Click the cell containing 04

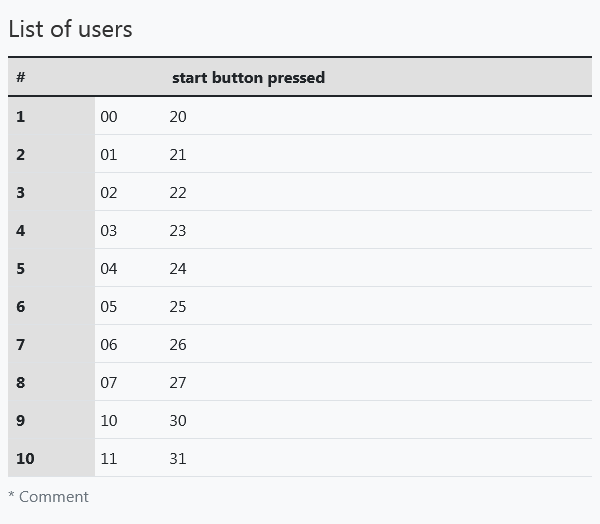click(x=129, y=268)
